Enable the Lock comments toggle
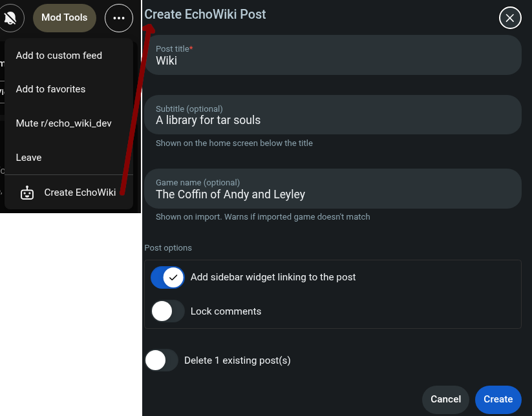The width and height of the screenshot is (532, 416). [167, 311]
